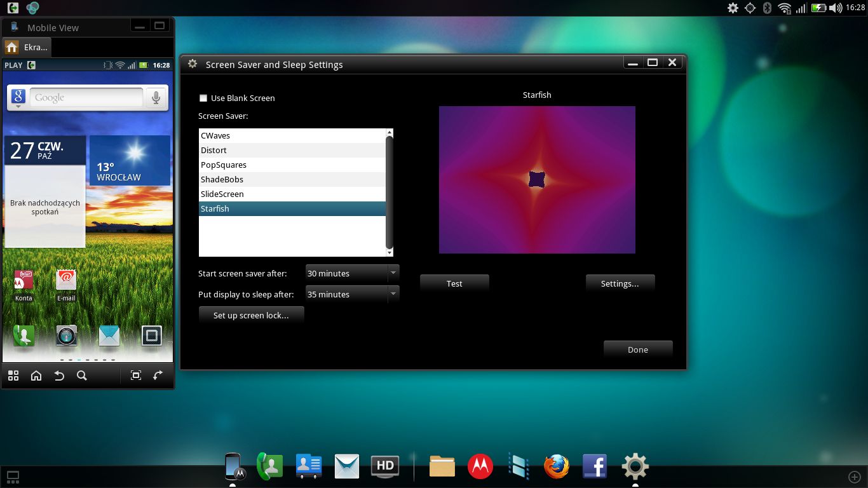This screenshot has height=488, width=868.
Task: Click the Starfish preview thumbnail
Action: pyautogui.click(x=537, y=180)
